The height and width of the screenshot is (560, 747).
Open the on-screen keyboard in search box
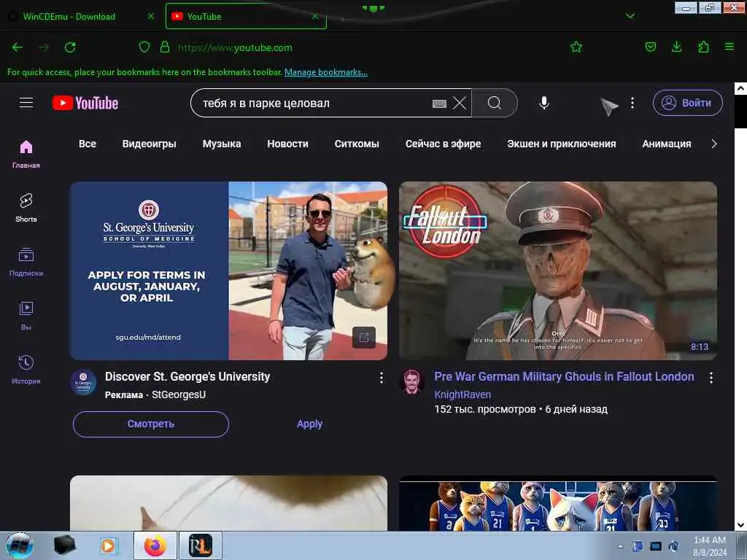click(x=439, y=104)
